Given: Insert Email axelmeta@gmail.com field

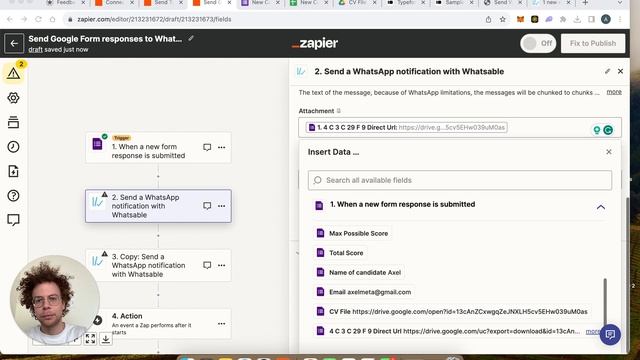Looking at the screenshot, I should coord(364,292).
